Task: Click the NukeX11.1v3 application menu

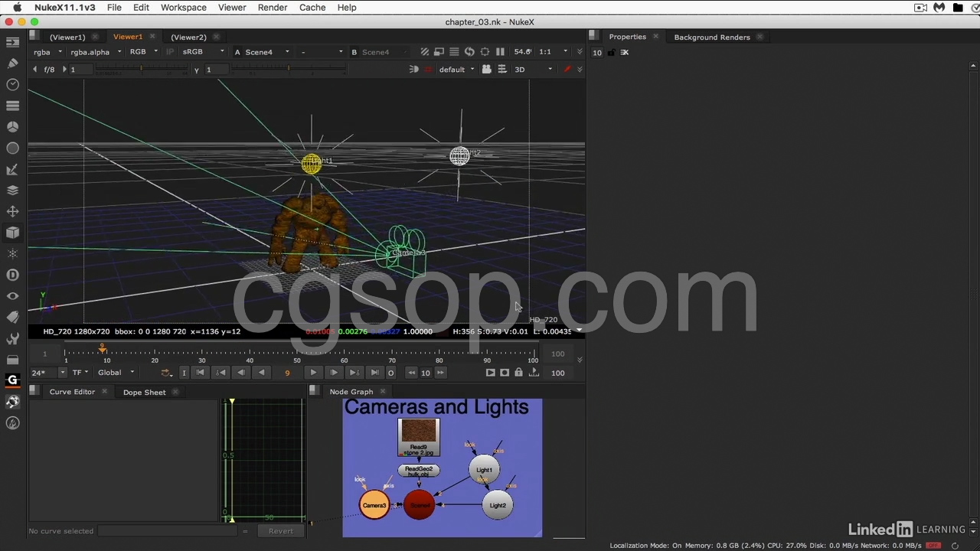Action: 65,8
